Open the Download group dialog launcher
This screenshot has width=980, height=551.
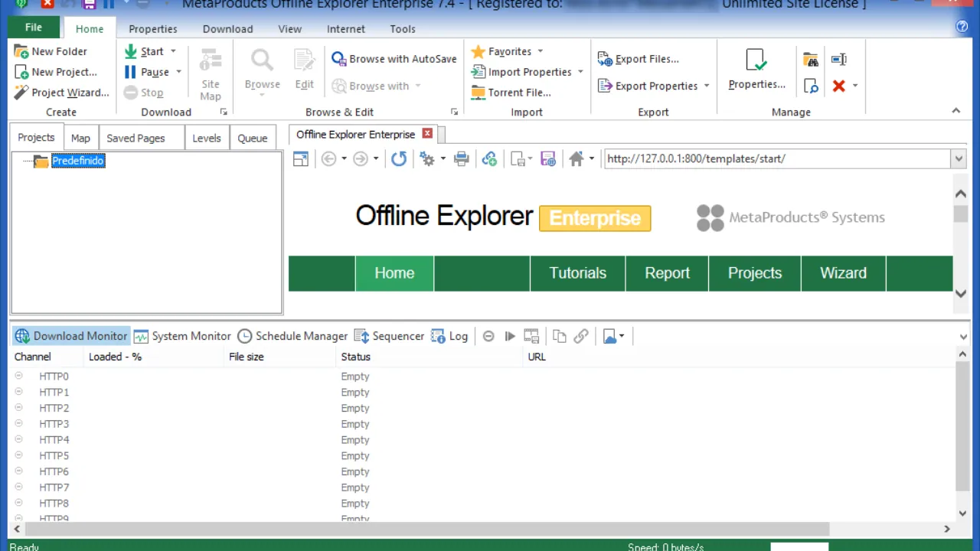click(x=224, y=112)
